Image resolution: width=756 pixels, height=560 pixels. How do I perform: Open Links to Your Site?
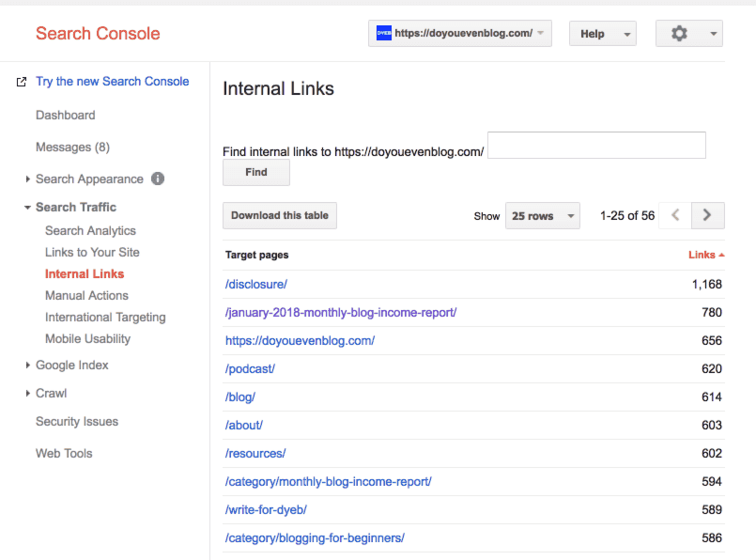92,252
